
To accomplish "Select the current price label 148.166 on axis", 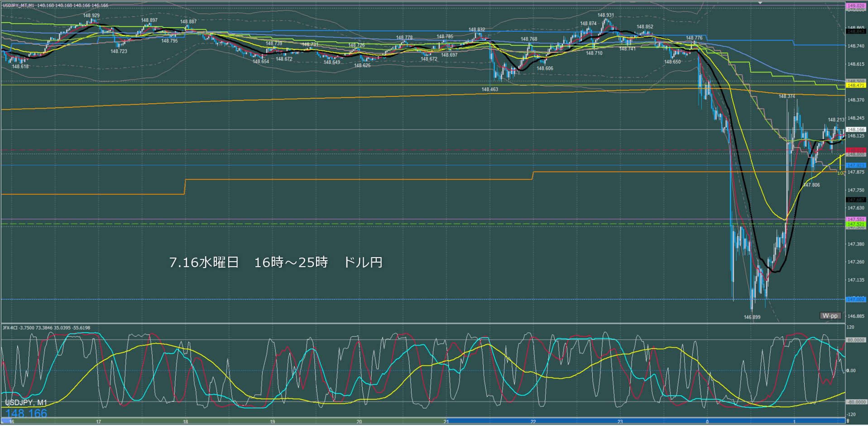I will tap(856, 129).
